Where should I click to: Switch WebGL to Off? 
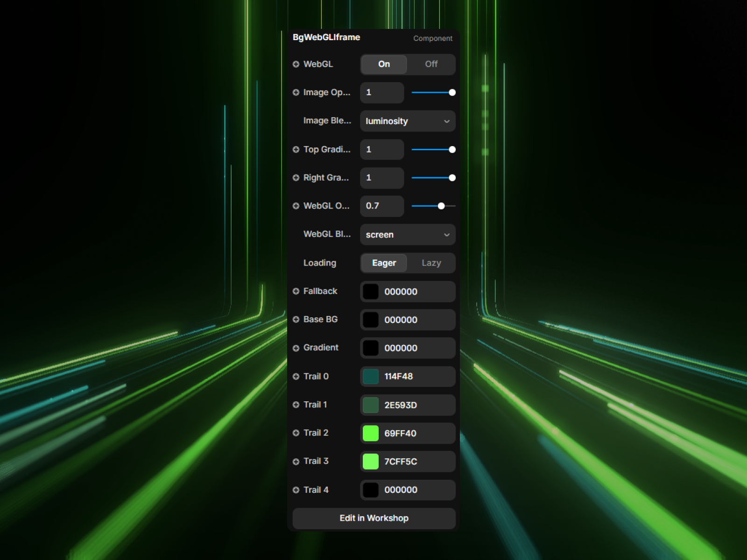[x=431, y=64]
